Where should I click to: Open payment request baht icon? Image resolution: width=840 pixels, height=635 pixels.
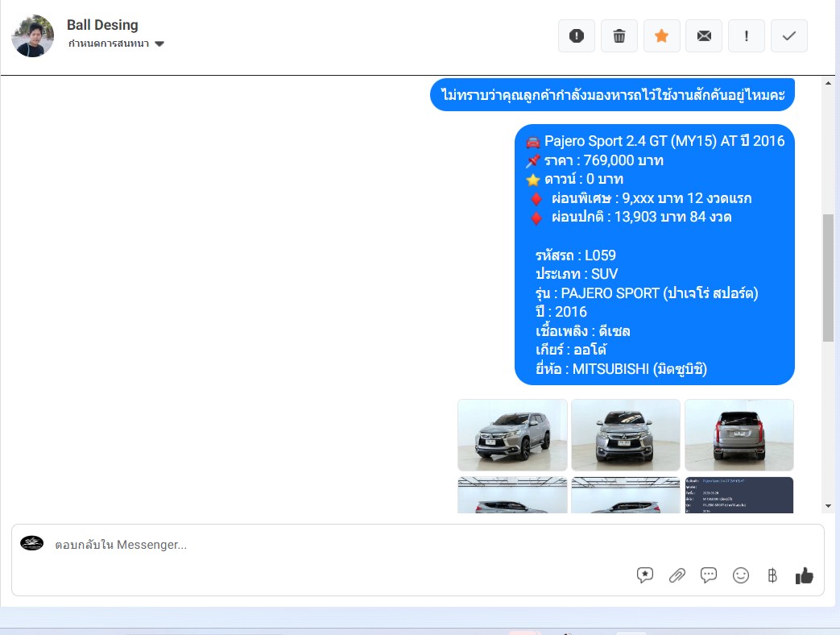point(772,575)
